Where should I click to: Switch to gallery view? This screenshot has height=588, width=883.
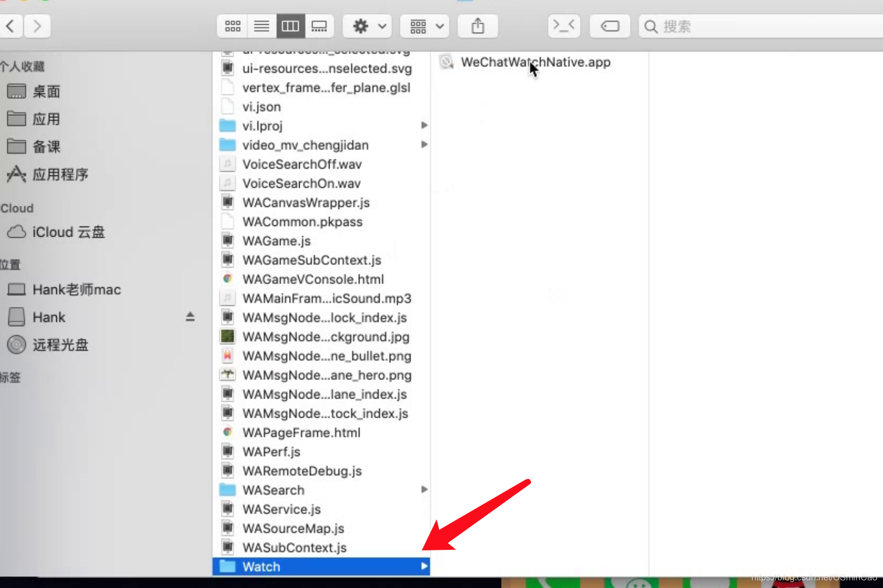click(319, 26)
